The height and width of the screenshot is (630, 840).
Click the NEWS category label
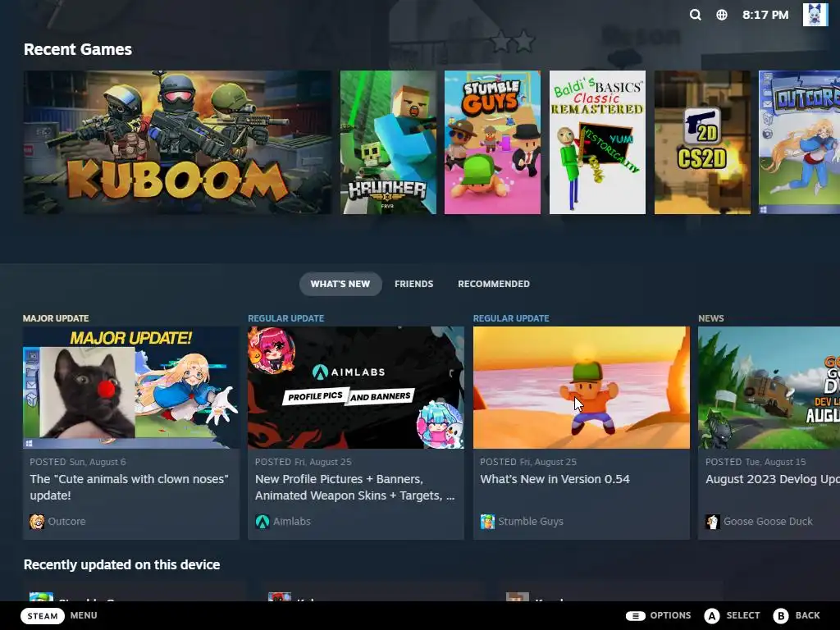pos(711,318)
